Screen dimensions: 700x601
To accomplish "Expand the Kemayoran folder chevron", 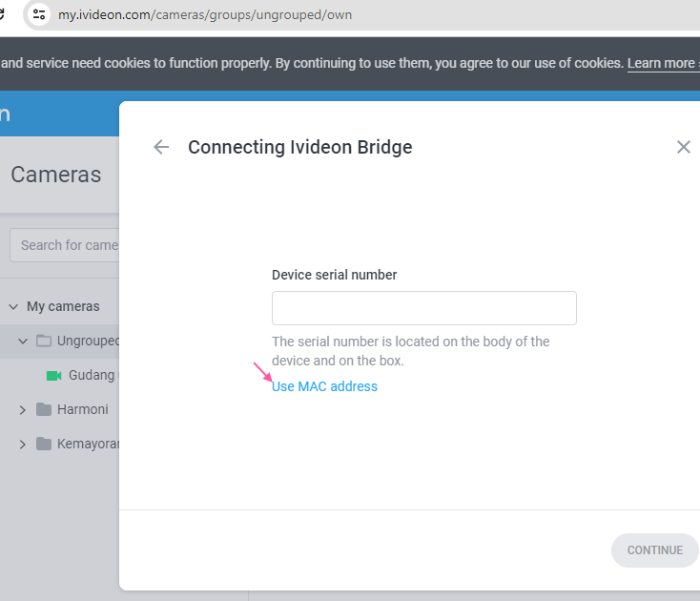I will [x=23, y=445].
